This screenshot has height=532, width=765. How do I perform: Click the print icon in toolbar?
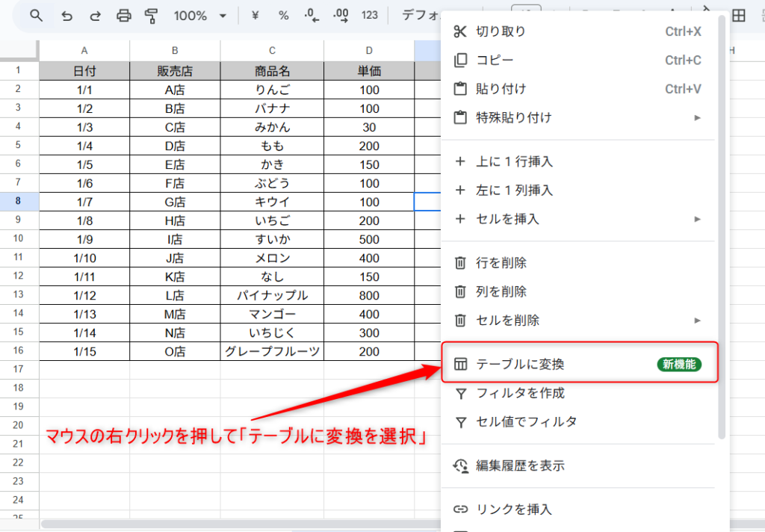coord(124,16)
